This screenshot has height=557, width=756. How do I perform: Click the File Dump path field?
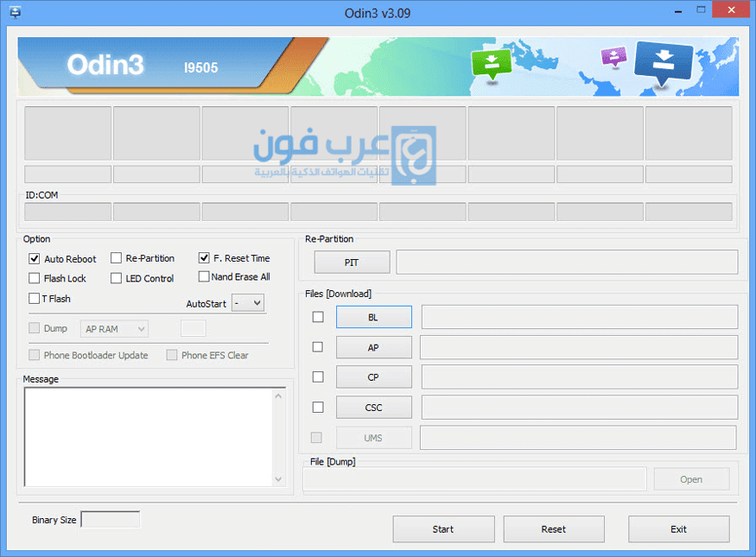click(475, 479)
